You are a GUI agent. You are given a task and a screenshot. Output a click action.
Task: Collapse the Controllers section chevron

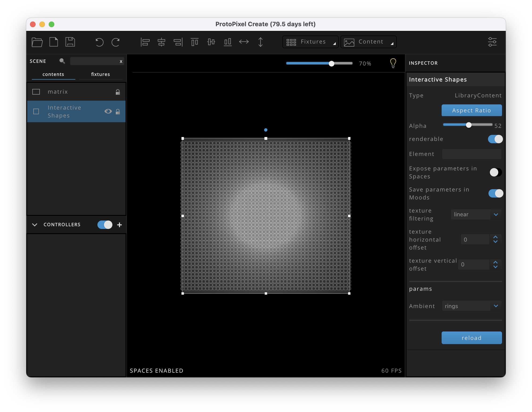35,225
